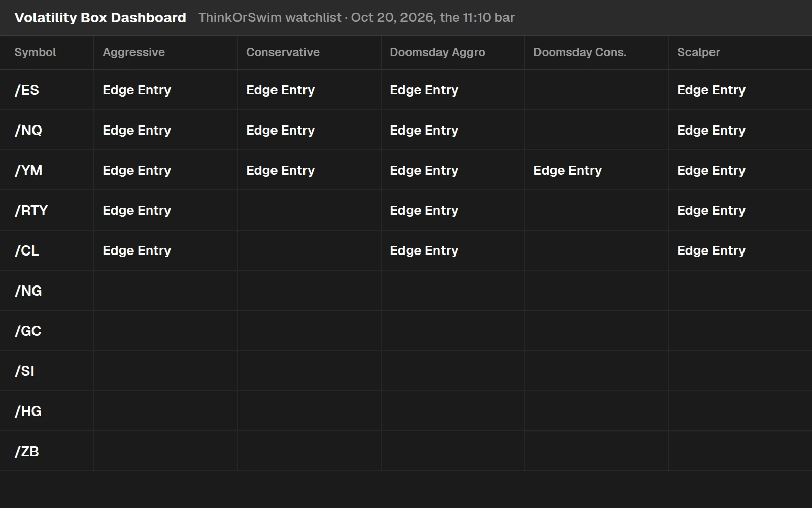812x508 pixels.
Task: Click /YM Aggressive Edge Entry cell
Action: pyautogui.click(x=165, y=170)
